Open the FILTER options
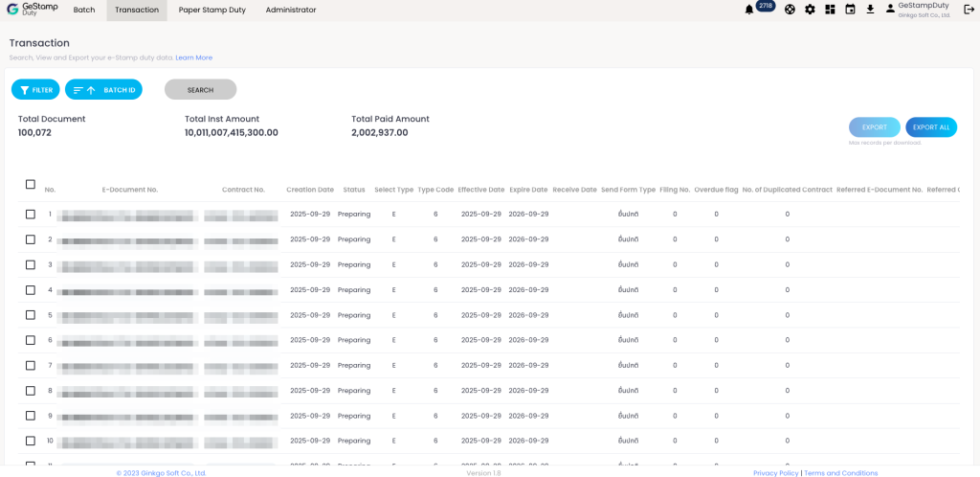Image resolution: width=980 pixels, height=477 pixels. click(x=35, y=89)
